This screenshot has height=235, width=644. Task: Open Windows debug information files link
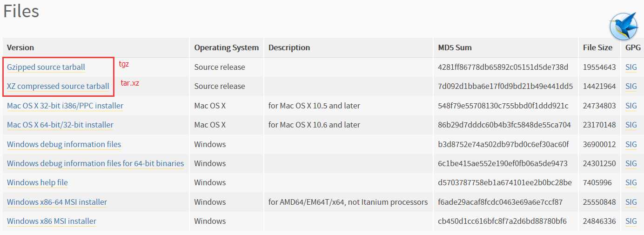tap(64, 144)
